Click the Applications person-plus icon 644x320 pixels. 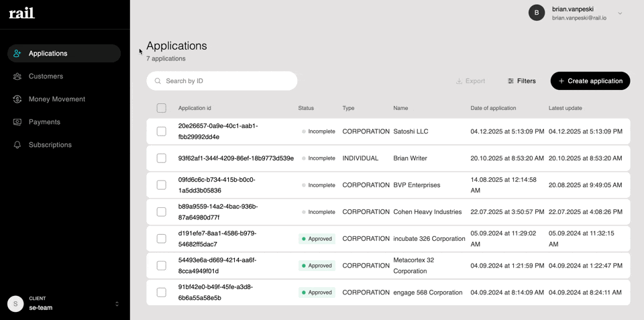17,54
